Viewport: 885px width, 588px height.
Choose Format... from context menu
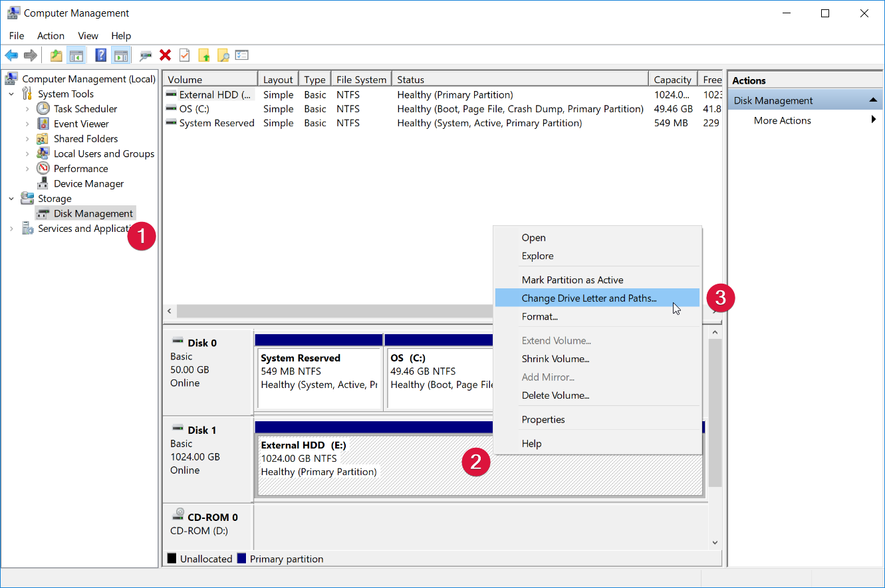(x=597, y=317)
